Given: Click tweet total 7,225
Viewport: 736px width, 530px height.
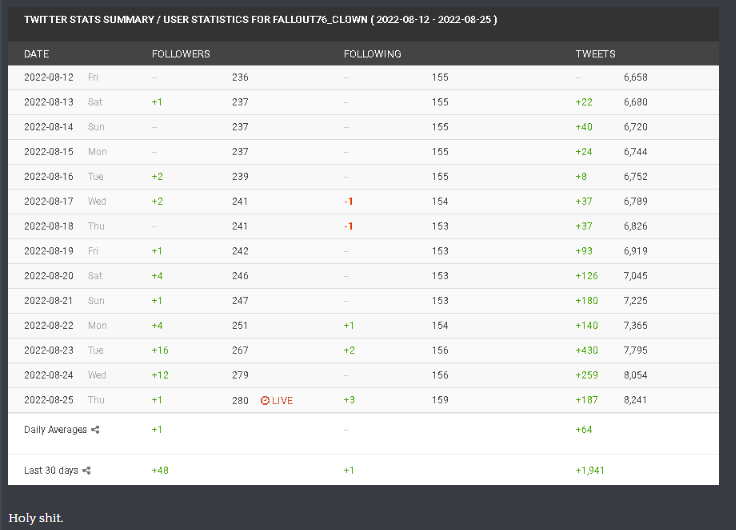Looking at the screenshot, I should pyautogui.click(x=636, y=301).
